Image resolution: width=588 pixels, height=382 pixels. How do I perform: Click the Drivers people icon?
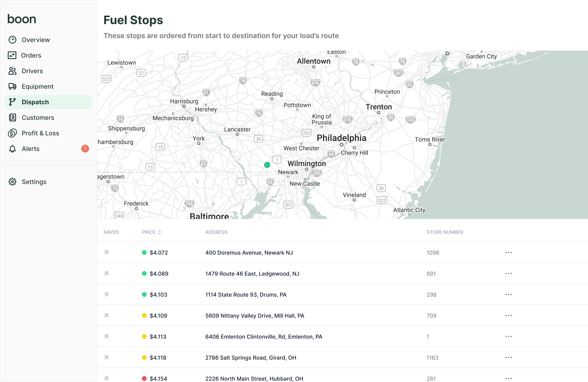click(x=12, y=71)
